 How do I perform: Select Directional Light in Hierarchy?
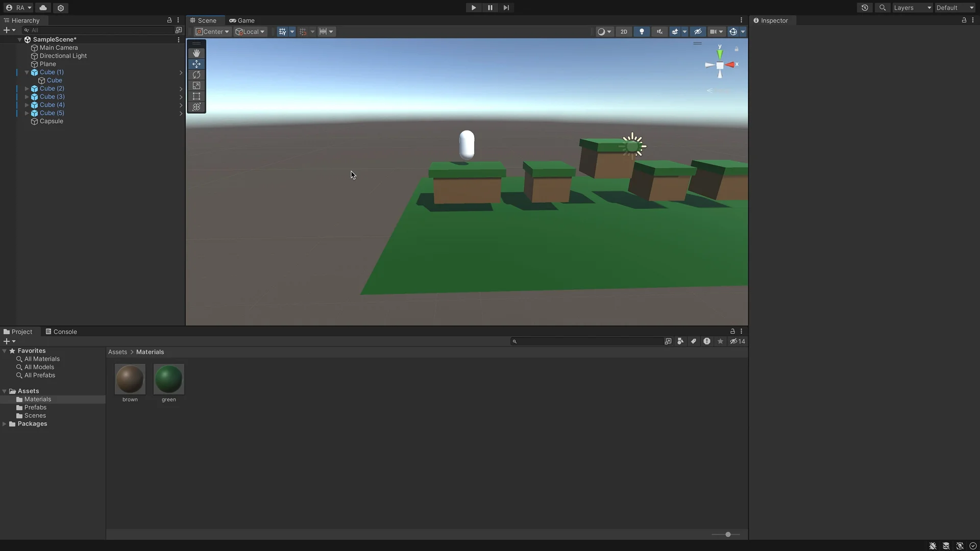point(63,56)
